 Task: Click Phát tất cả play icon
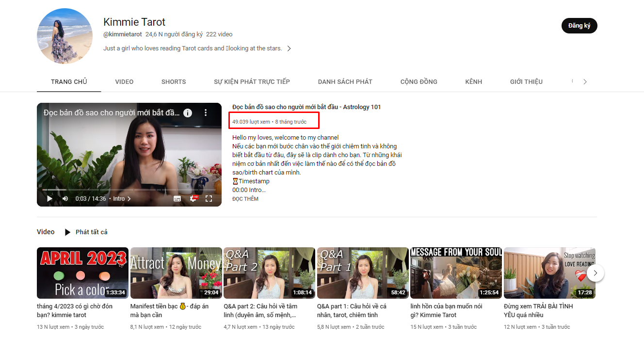pos(68,232)
